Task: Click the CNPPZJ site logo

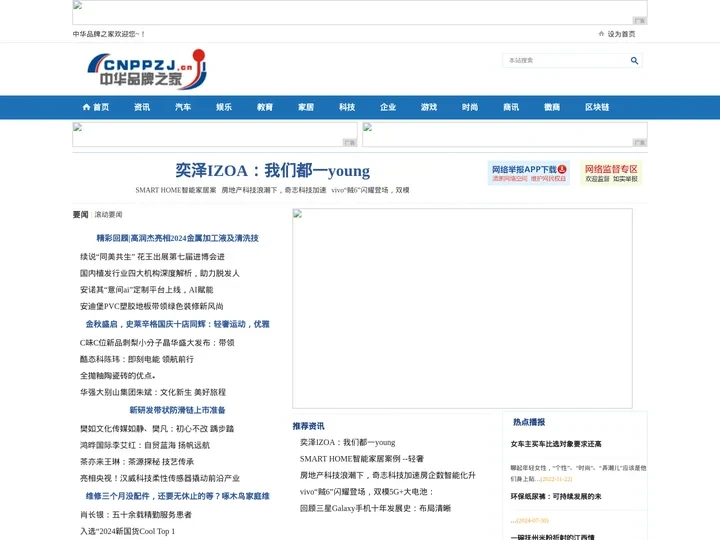Action: [147, 69]
